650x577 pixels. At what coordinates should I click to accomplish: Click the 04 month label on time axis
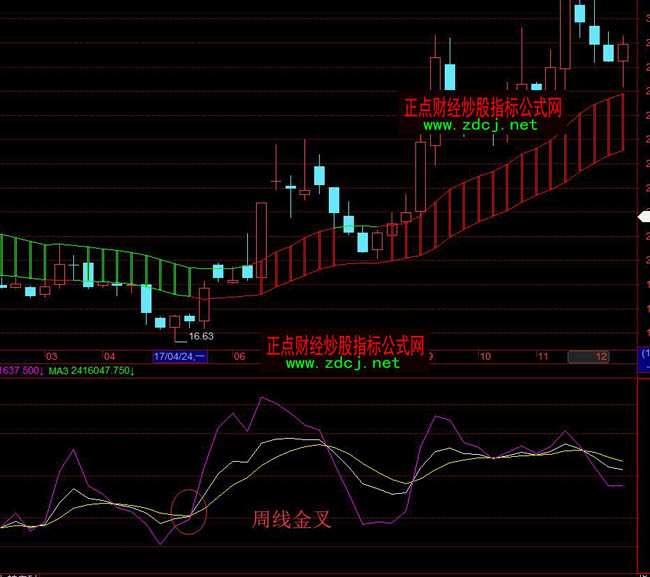109,356
